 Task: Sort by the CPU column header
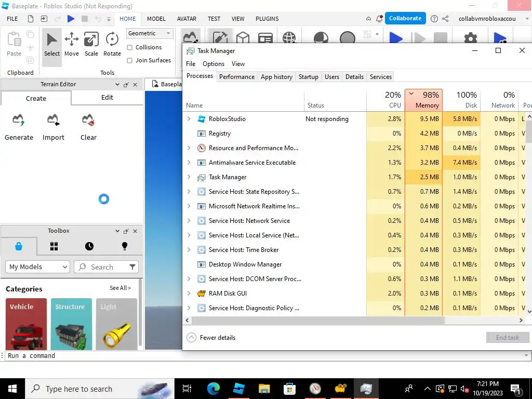pyautogui.click(x=385, y=100)
